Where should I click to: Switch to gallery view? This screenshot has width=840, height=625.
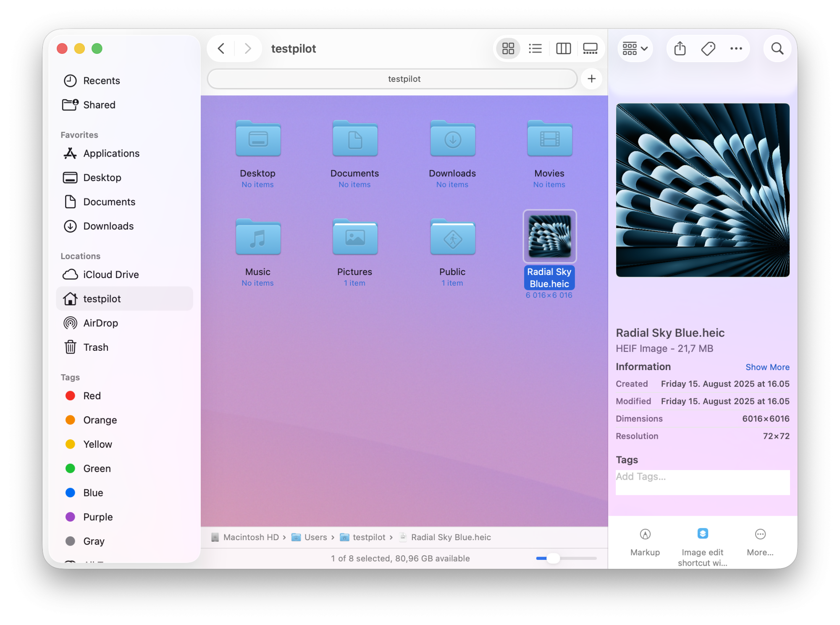click(x=590, y=49)
